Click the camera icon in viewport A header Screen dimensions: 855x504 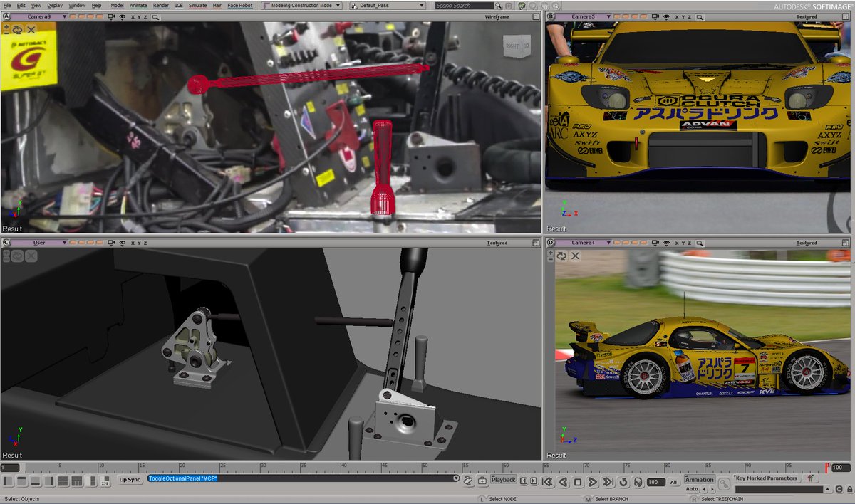(112, 16)
